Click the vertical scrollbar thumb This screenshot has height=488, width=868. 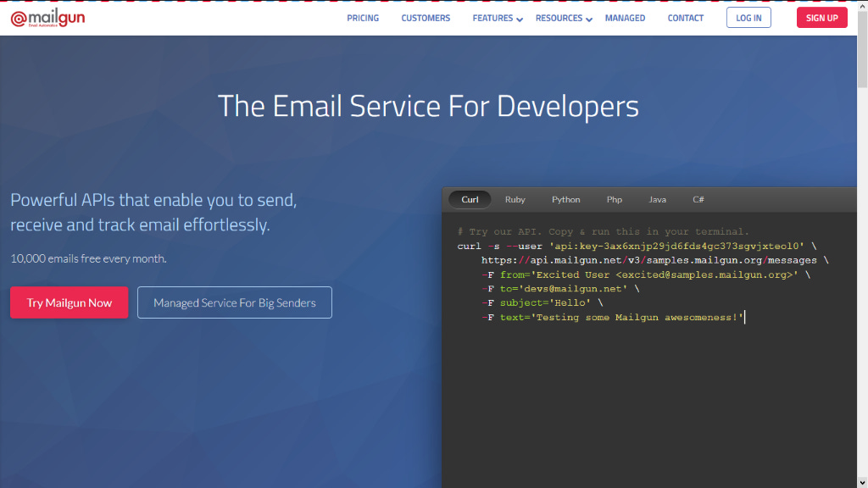tap(862, 48)
